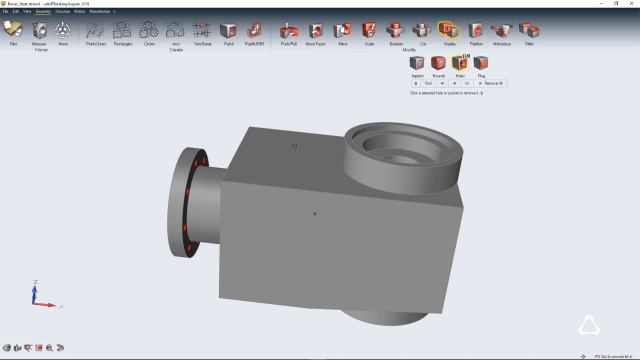Add a new ribbon tab with plus
The image size is (640, 360).
[114, 11]
